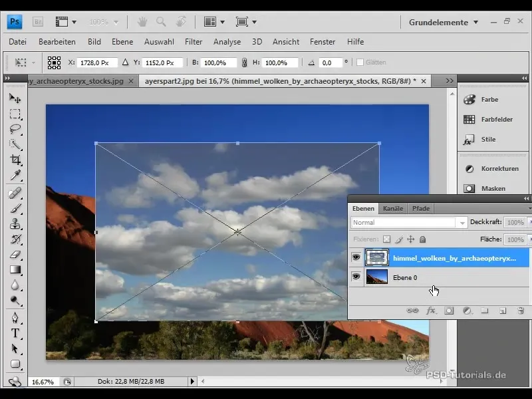Select the Dodge tool
The height and width of the screenshot is (399, 532).
pos(15,301)
